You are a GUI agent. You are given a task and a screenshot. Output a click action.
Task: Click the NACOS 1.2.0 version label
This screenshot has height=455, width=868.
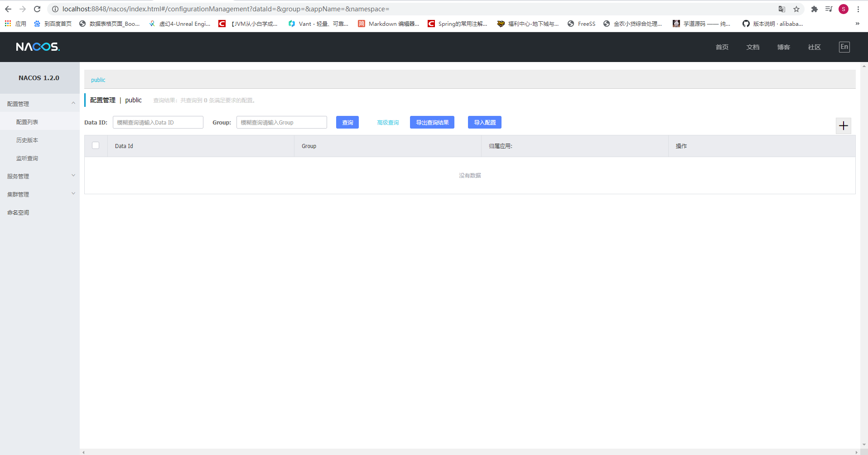[x=39, y=78]
